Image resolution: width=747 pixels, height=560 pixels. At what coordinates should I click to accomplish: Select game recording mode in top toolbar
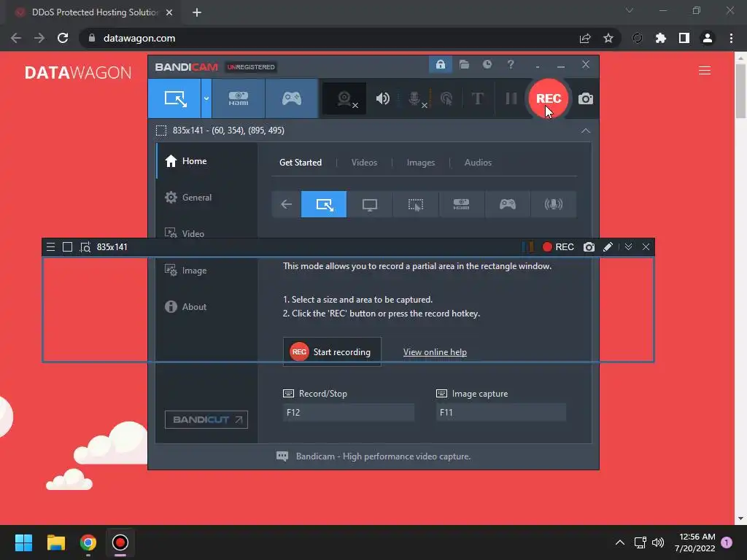pyautogui.click(x=292, y=98)
